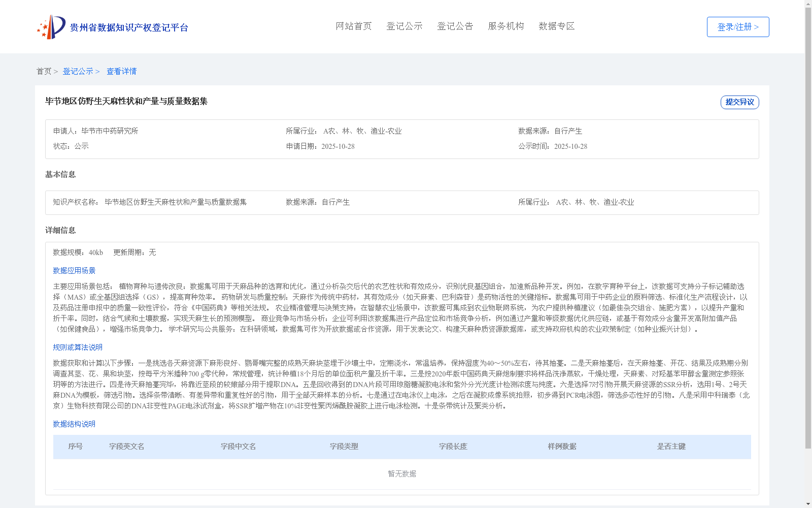Screen dimensions: 812x508
Task: Open 服务机构 navigation item
Action: pyautogui.click(x=506, y=26)
